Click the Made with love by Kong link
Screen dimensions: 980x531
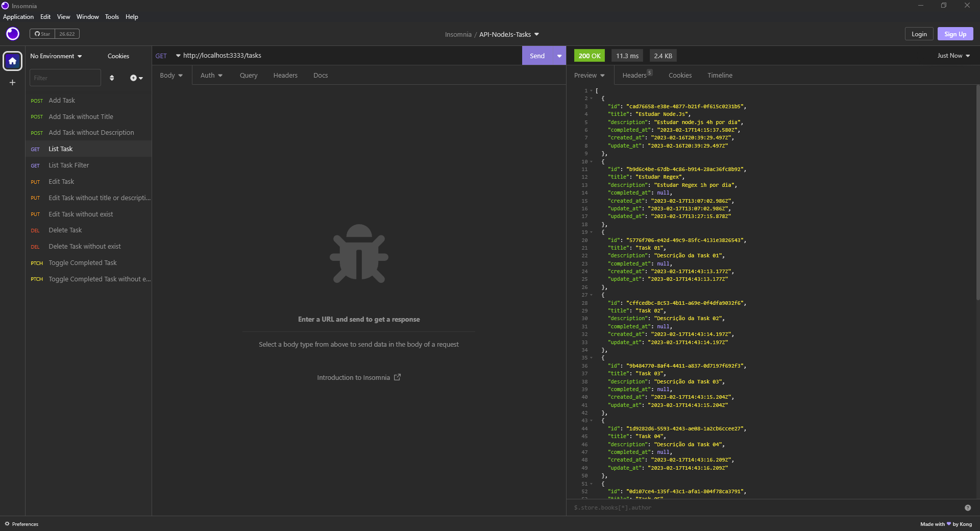tap(946, 524)
